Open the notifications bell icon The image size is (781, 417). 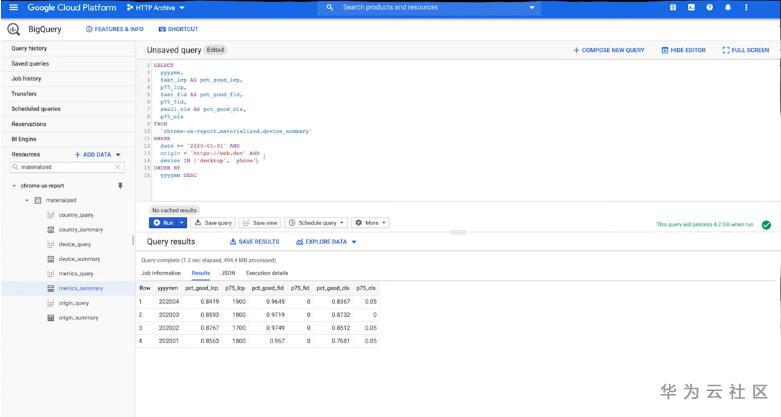[728, 7]
